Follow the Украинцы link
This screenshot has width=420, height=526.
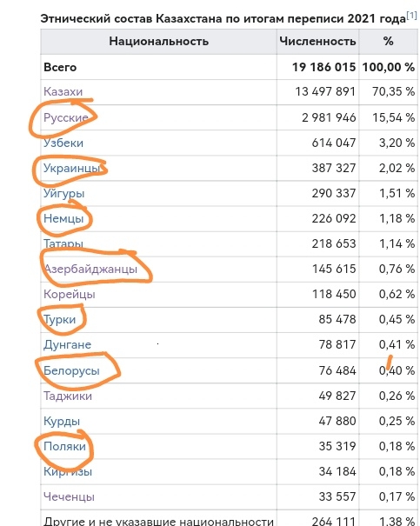(x=72, y=168)
